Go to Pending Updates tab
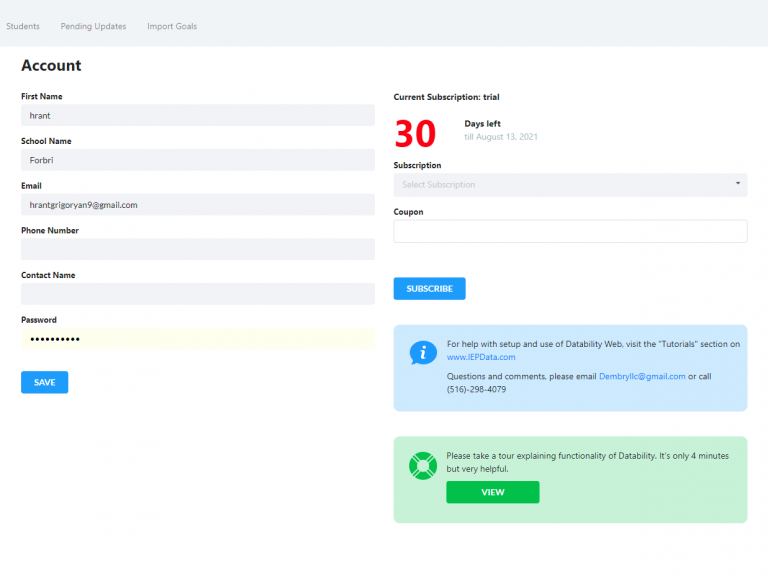Viewport: 768px width, 576px height. [x=93, y=26]
